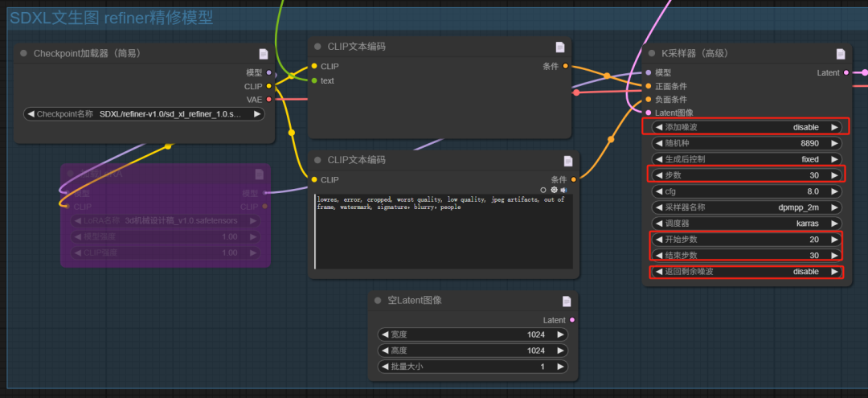Click into the negative prompt text box

444,232
